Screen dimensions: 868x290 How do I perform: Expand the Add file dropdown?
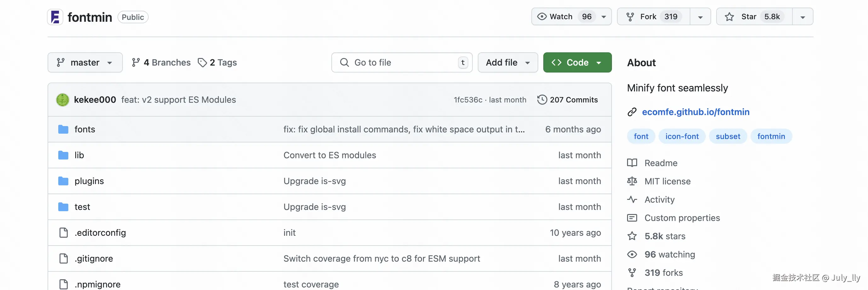(507, 63)
